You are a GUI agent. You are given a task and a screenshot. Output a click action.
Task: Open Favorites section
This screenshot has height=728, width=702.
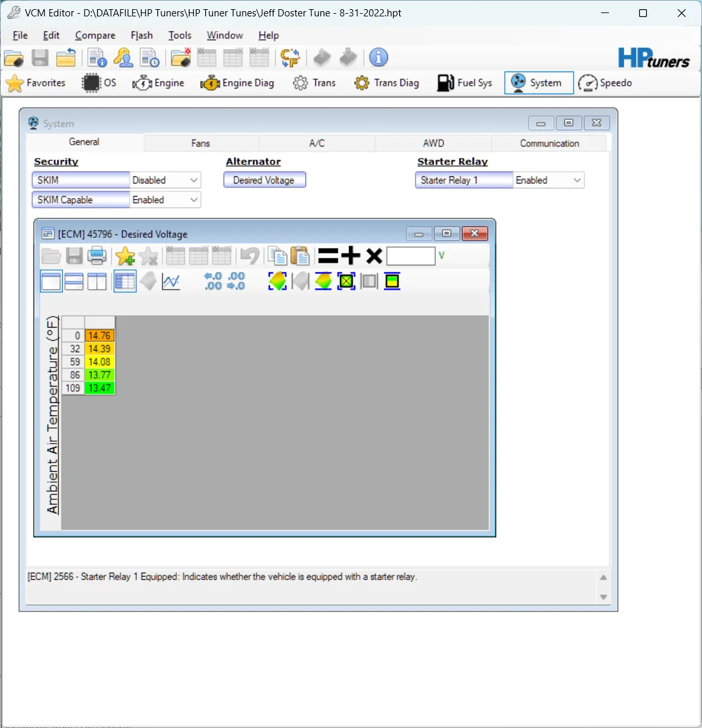(36, 83)
